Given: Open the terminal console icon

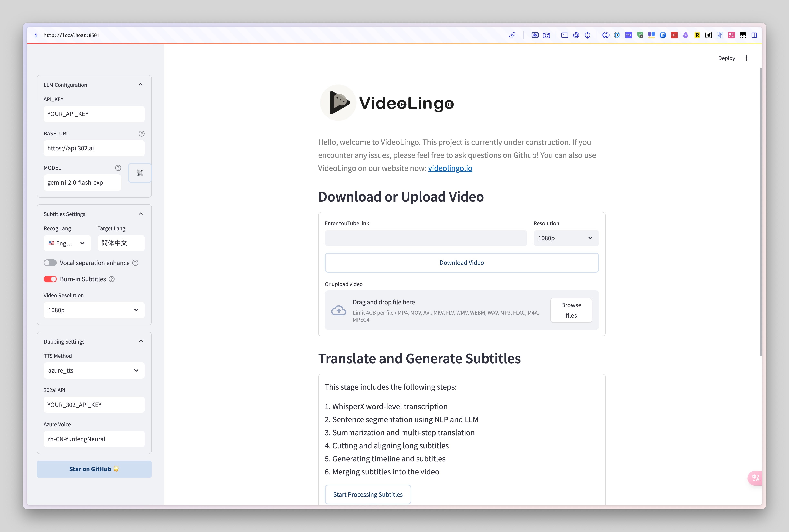Looking at the screenshot, I should (x=565, y=35).
